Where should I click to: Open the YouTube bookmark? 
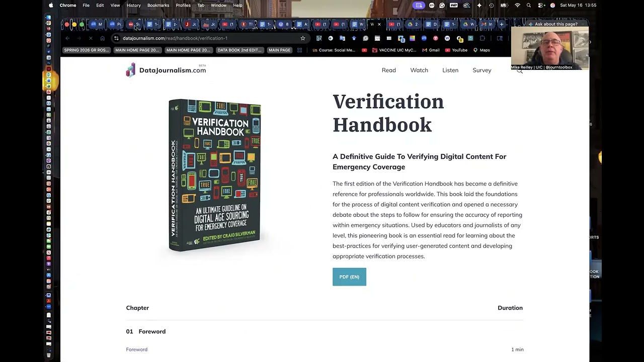456,50
